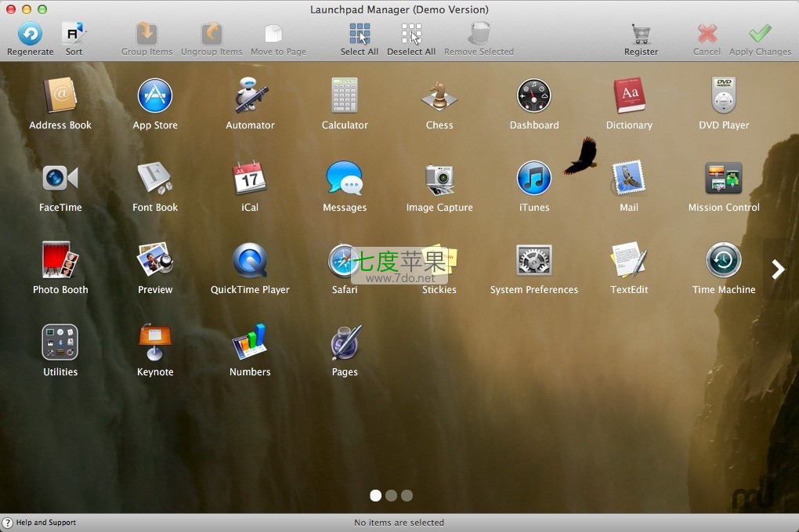
Task: Select the FaceTime camera icon
Action: coord(60,178)
